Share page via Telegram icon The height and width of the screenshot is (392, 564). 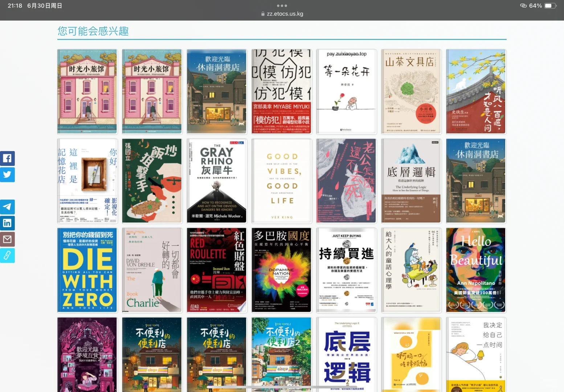7,207
